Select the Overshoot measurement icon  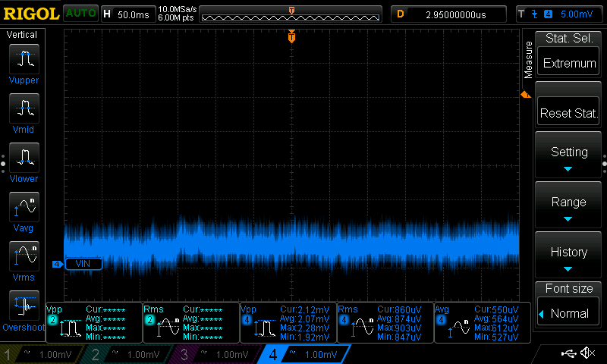(x=24, y=306)
